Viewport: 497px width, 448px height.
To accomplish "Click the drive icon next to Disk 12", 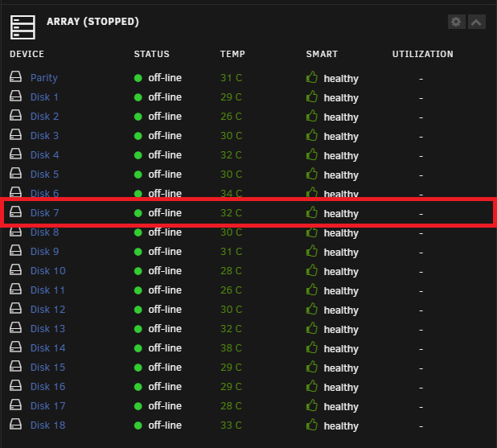I will click(15, 309).
